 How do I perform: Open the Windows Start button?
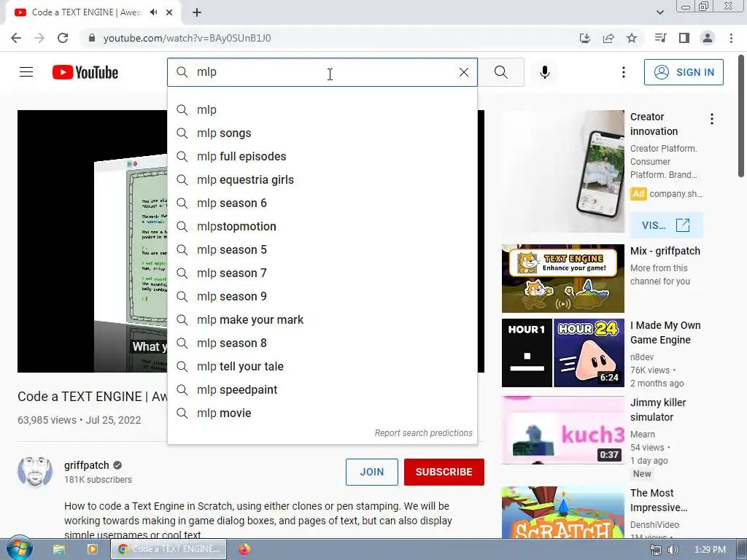(x=20, y=549)
